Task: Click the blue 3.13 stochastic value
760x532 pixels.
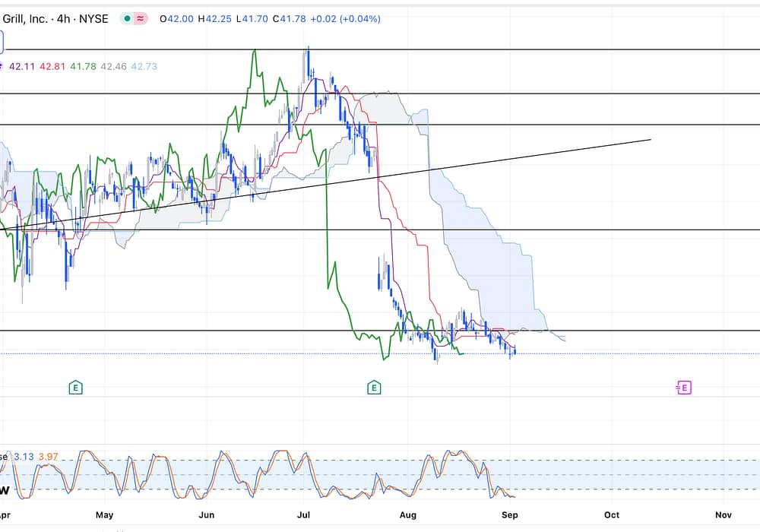Action: [x=22, y=457]
